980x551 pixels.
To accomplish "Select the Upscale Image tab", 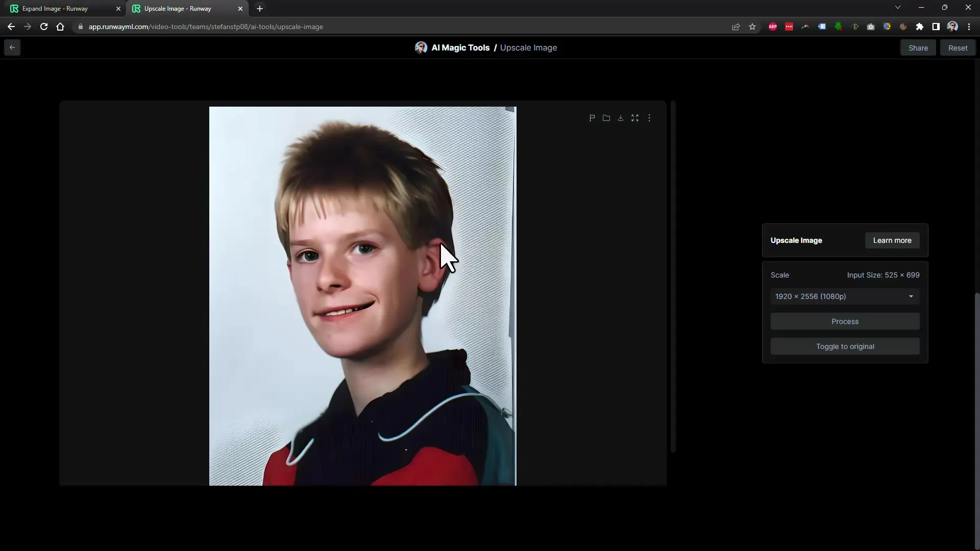I will 178,8.
